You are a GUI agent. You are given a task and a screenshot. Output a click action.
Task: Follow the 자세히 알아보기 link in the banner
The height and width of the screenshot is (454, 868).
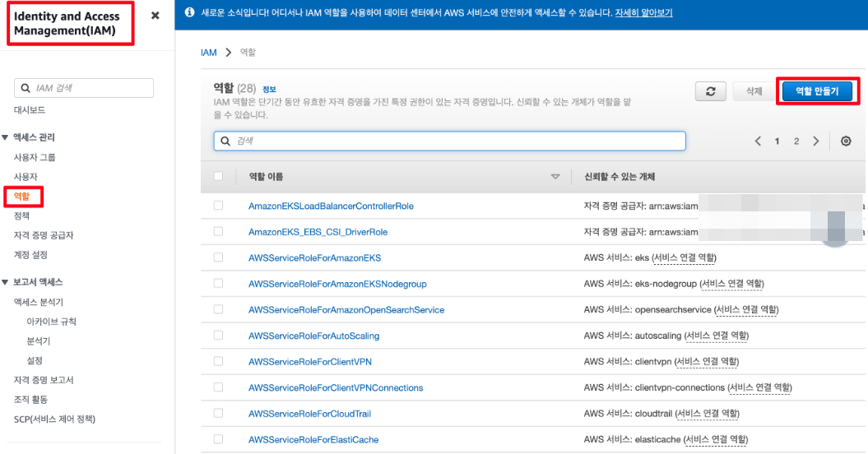[x=644, y=12]
